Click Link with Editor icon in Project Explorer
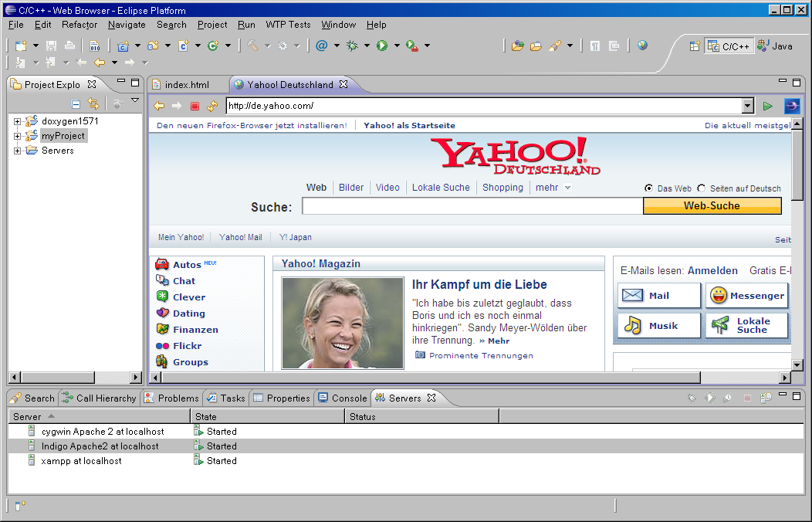Viewport: 812px width, 522px height. pyautogui.click(x=93, y=103)
